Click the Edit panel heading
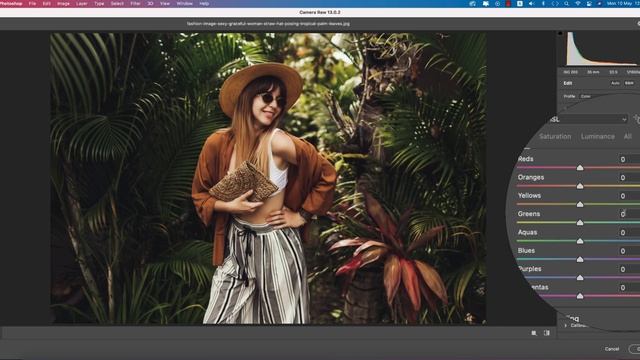This screenshot has height=360, width=640. pos(568,83)
